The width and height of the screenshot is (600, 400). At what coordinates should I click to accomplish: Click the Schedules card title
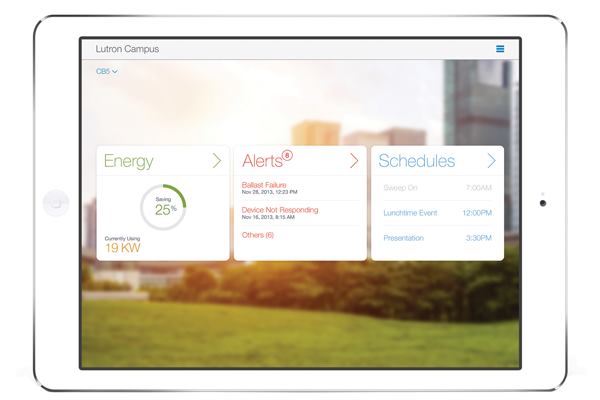click(417, 161)
